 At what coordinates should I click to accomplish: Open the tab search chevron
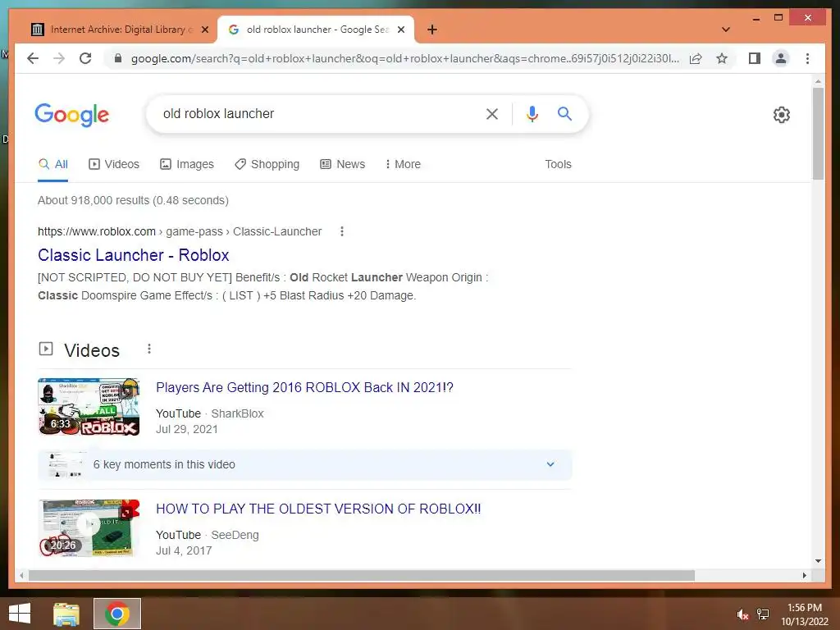pyautogui.click(x=726, y=30)
